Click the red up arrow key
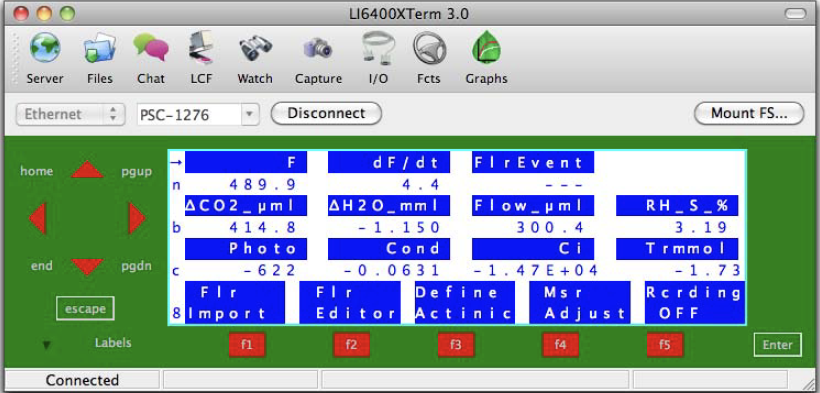The image size is (820, 393). [87, 170]
